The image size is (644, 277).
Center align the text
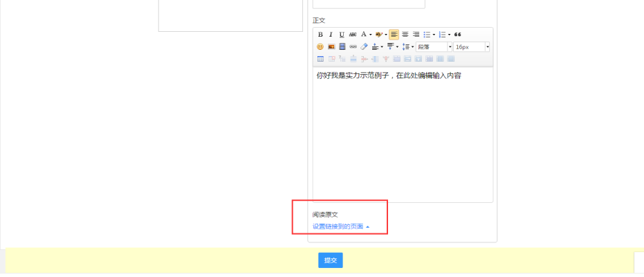(405, 35)
